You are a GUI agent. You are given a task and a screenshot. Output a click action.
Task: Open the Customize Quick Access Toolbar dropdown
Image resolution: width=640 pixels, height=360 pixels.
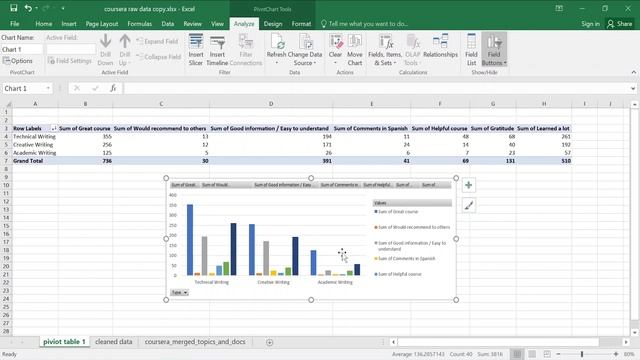(x=63, y=8)
